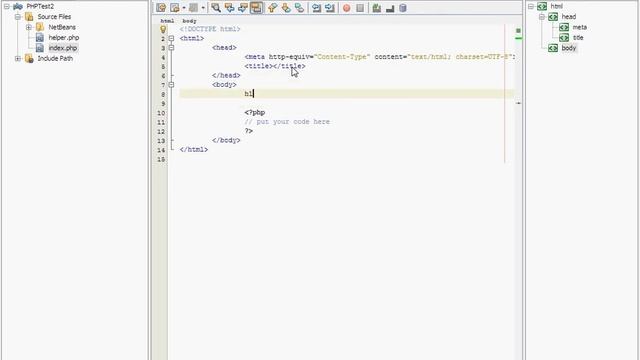This screenshot has height=360, width=640.
Task: Click the index.php file icon
Action: (x=40, y=48)
